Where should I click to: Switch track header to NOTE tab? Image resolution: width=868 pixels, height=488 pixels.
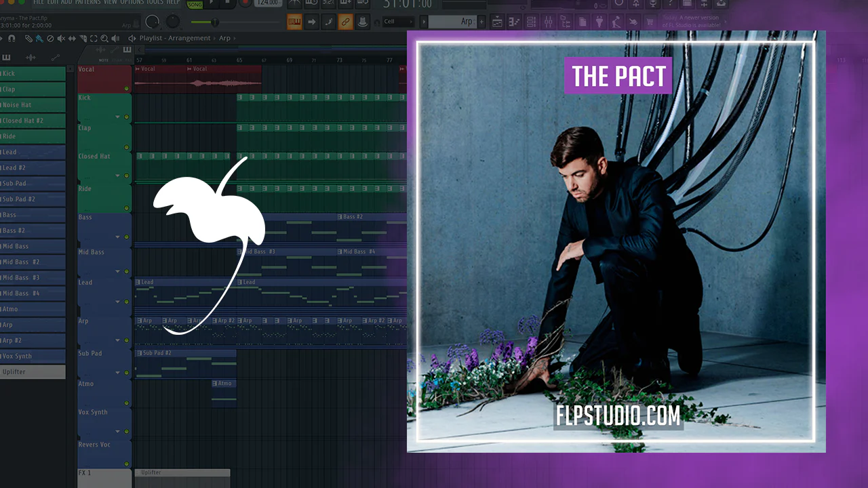103,60
